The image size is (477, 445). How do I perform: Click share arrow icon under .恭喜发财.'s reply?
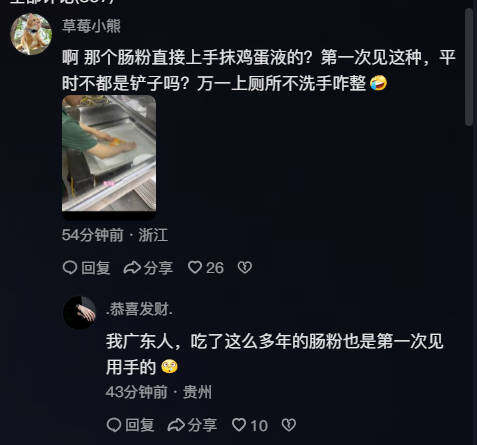176,425
